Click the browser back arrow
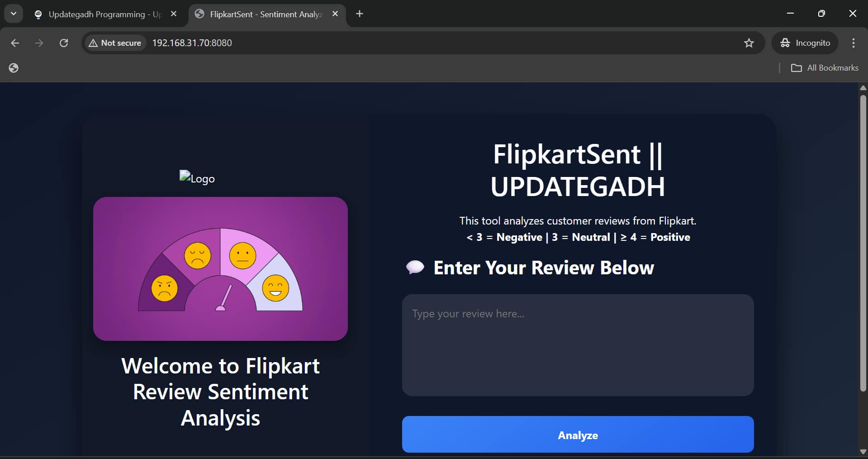 pos(15,43)
